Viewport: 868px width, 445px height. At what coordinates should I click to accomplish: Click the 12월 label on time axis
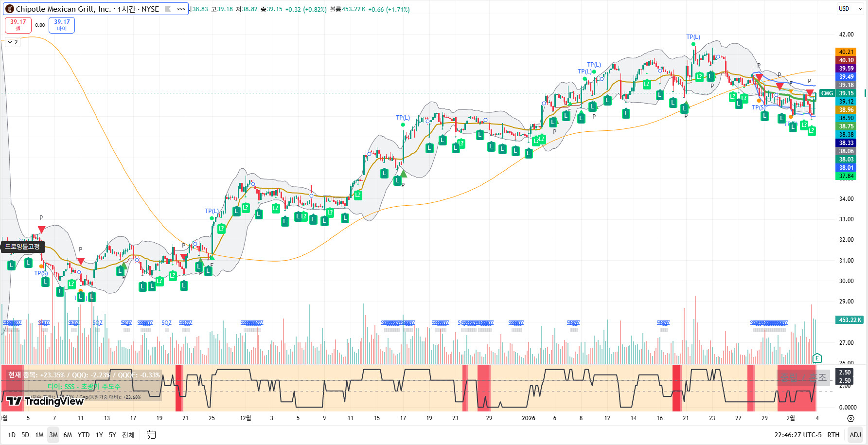[246, 418]
